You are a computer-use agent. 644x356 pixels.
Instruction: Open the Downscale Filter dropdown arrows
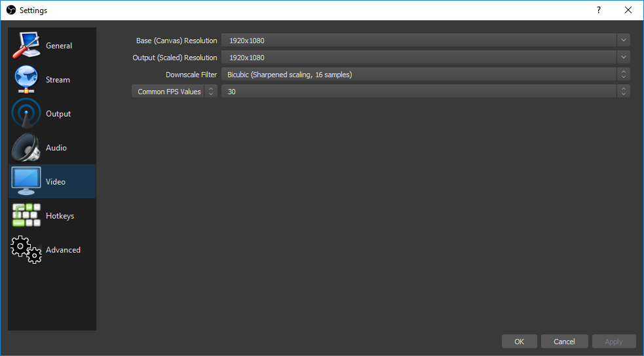click(x=623, y=74)
